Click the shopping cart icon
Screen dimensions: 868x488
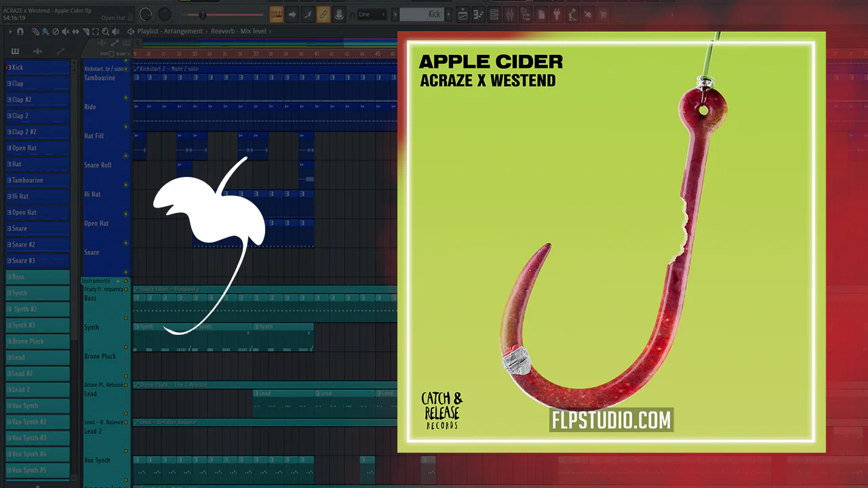coord(603,14)
